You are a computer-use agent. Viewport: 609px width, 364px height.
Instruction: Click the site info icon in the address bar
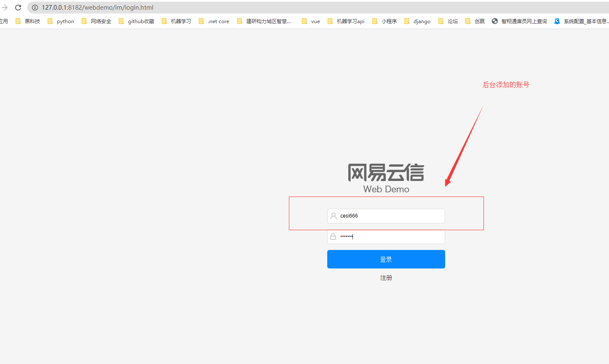click(35, 8)
